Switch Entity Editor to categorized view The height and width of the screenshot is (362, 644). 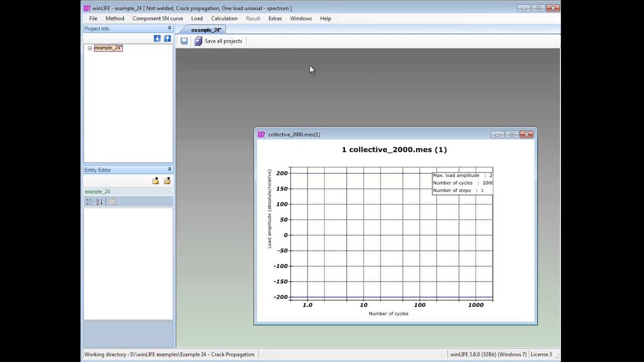(x=89, y=202)
